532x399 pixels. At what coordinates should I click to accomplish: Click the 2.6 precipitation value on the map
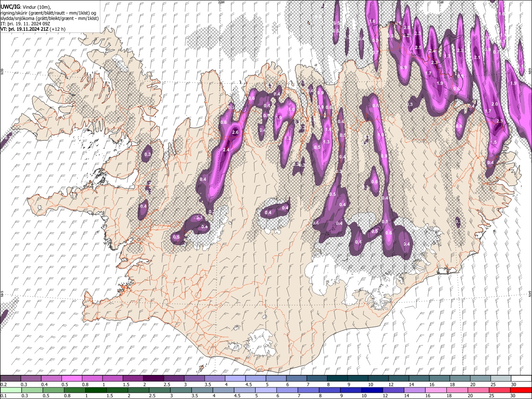[x=235, y=133]
